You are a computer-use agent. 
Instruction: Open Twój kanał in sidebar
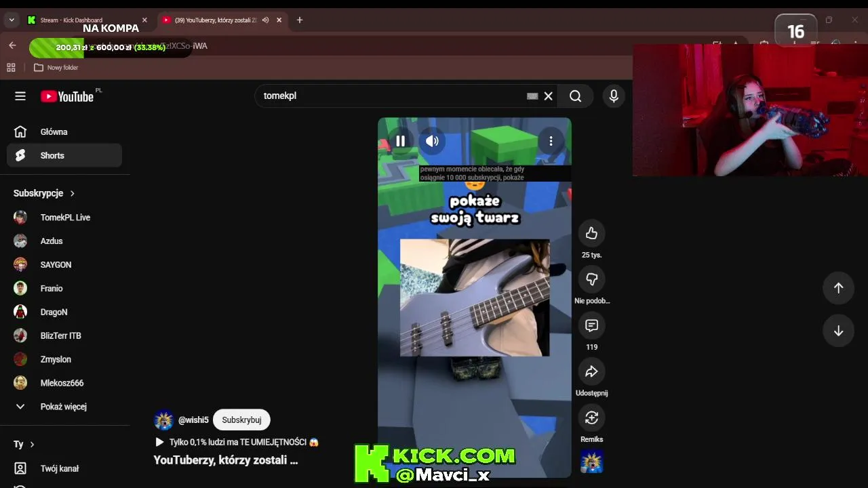click(64, 468)
